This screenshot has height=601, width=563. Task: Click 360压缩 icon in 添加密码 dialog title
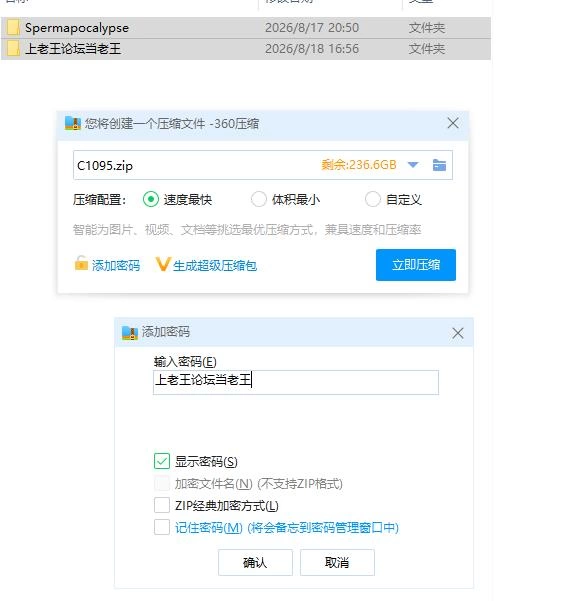coord(130,332)
